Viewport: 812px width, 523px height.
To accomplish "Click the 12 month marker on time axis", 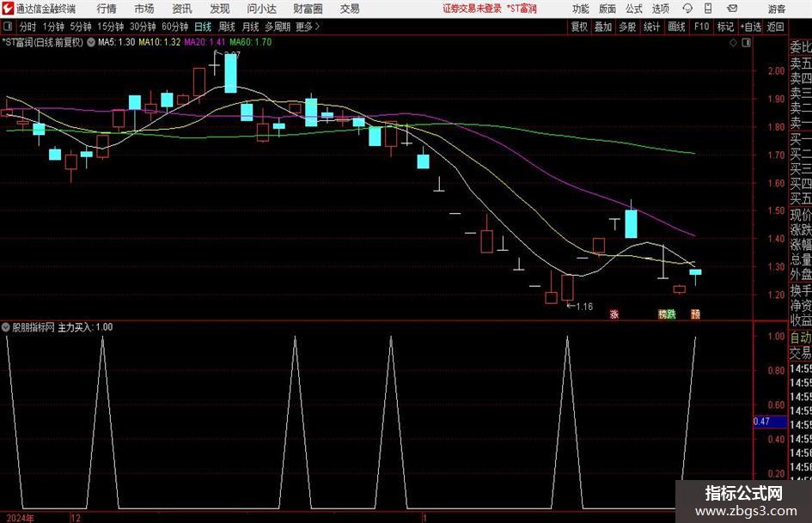I will 76,518.
